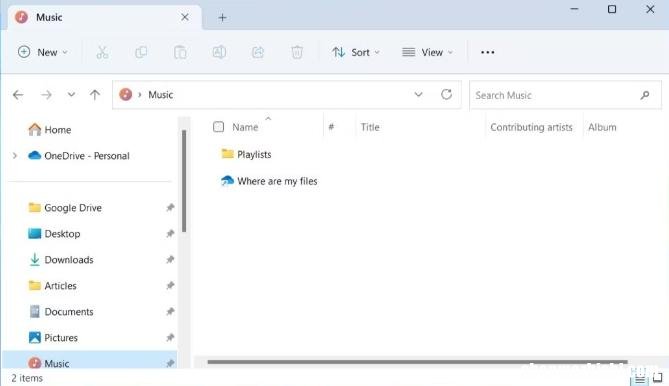Click the Rename icon in toolbar
Image resolution: width=669 pixels, height=386 pixels.
(219, 52)
